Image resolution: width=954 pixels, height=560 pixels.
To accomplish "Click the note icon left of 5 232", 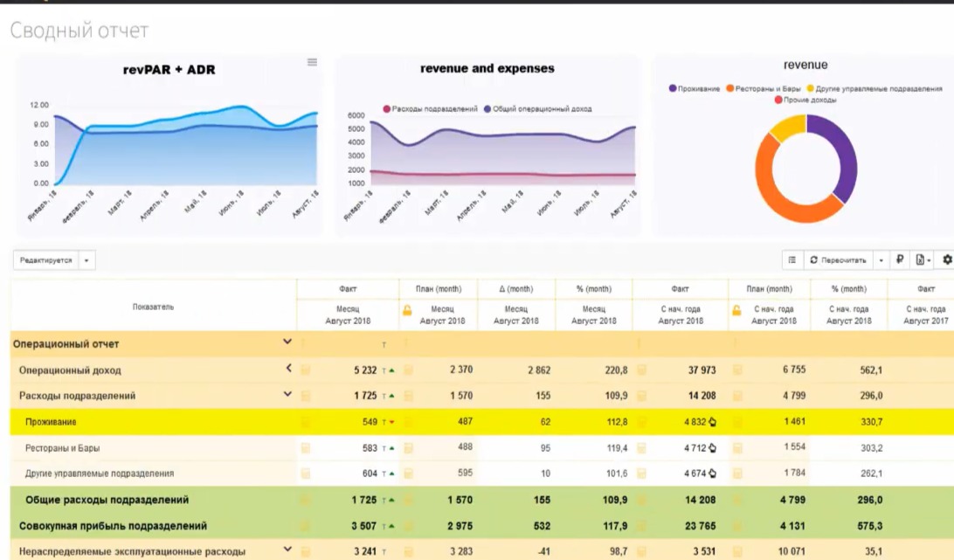I will click(306, 370).
